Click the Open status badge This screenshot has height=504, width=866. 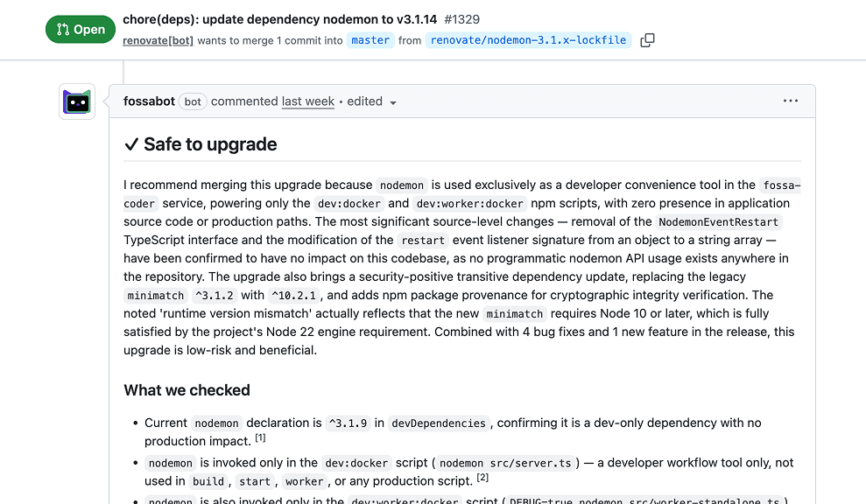coord(80,29)
